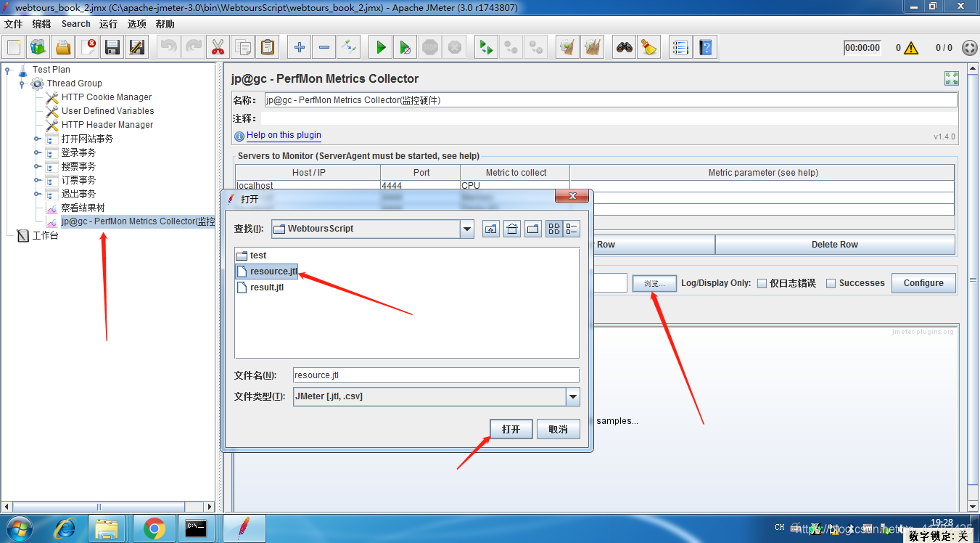Screen dimensions: 980x543
Task: Select resource.jtl in the file list
Action: point(267,271)
